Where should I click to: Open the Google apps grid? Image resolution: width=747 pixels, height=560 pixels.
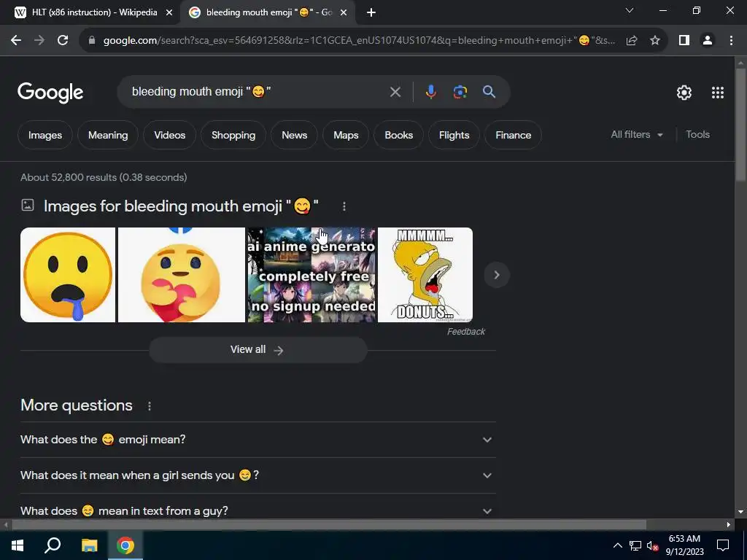pyautogui.click(x=718, y=93)
